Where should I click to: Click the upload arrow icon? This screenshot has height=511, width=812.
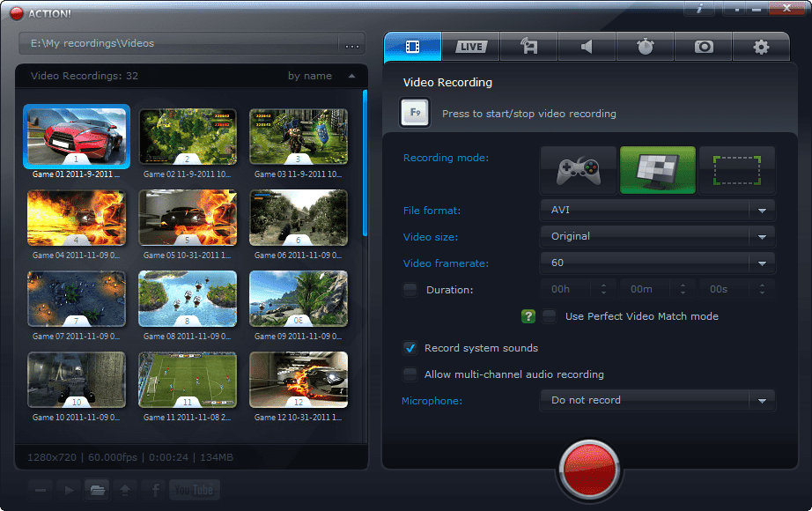pos(125,490)
